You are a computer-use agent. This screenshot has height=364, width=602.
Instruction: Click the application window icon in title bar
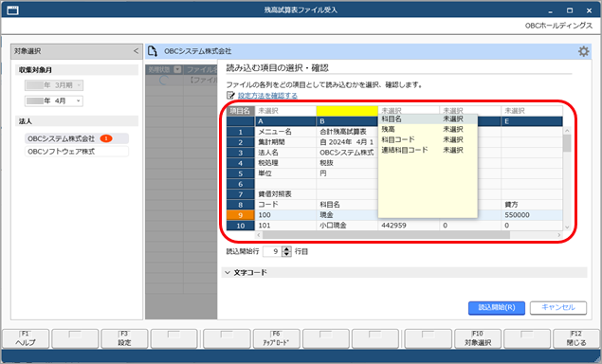(x=12, y=10)
